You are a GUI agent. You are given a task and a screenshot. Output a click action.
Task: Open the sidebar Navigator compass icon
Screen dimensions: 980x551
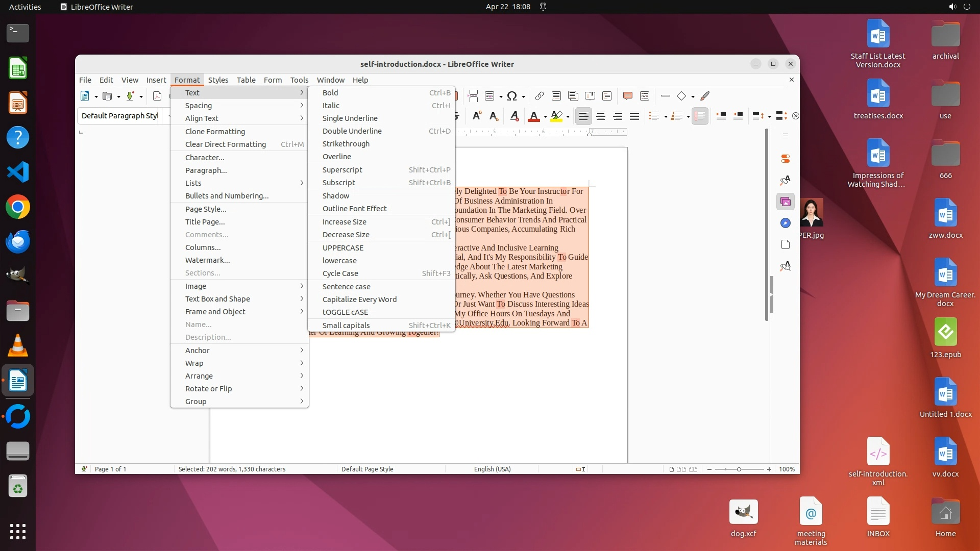[x=786, y=223]
